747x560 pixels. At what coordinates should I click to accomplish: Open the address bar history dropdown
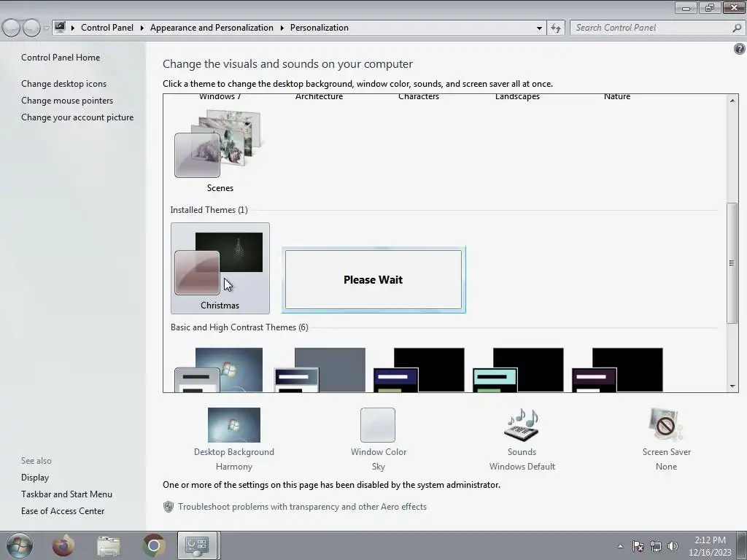[539, 28]
